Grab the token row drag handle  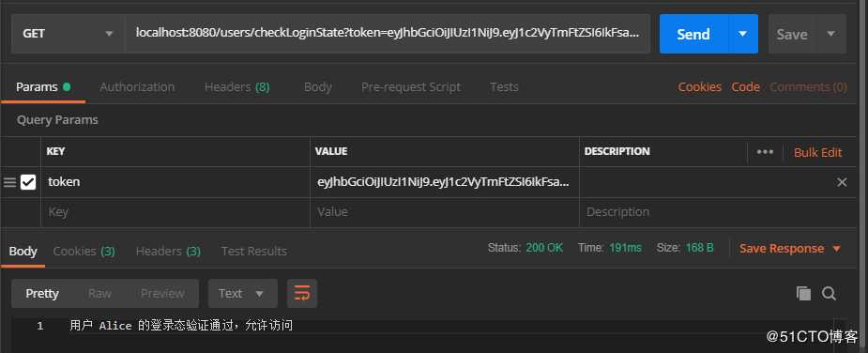point(9,182)
